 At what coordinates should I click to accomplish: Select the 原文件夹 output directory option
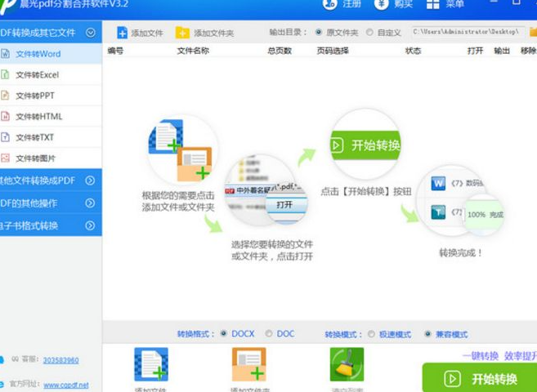319,33
